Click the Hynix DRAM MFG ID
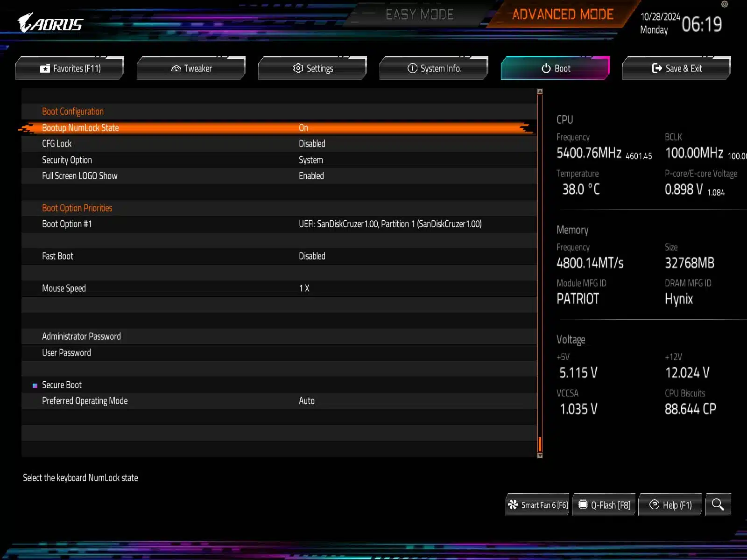Screen dimensions: 747x560 [679, 299]
